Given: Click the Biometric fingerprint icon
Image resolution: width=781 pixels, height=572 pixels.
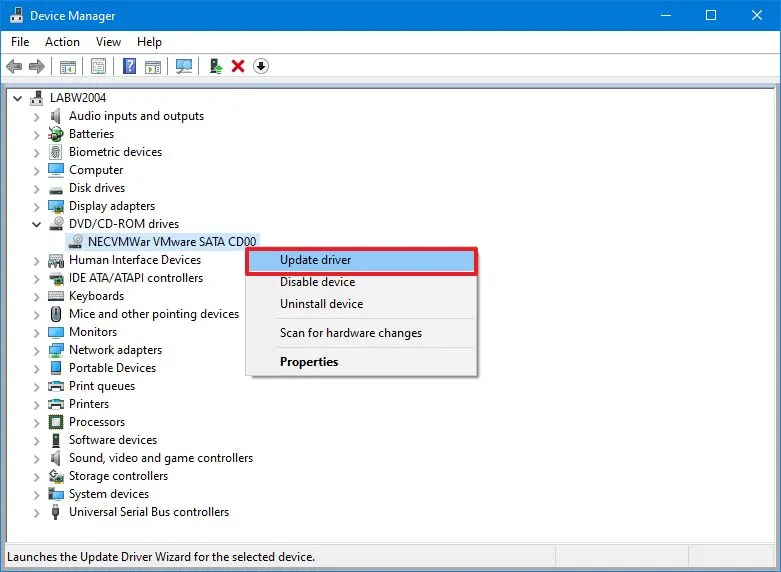Looking at the screenshot, I should click(x=56, y=152).
